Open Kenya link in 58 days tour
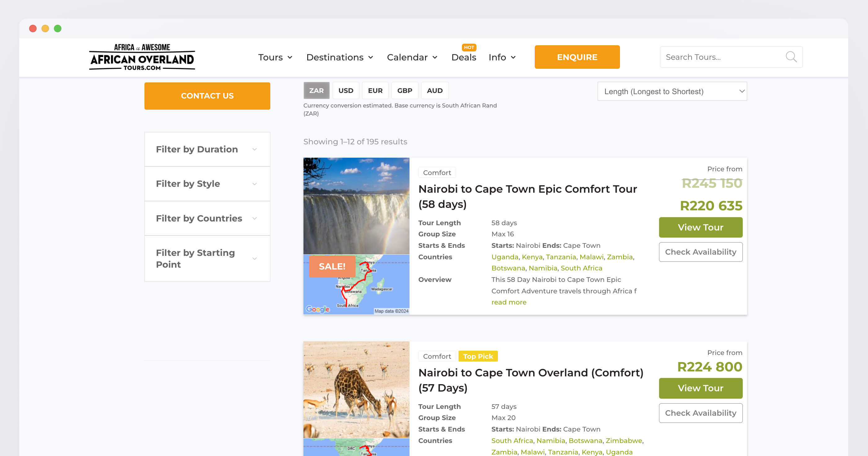 (532, 257)
